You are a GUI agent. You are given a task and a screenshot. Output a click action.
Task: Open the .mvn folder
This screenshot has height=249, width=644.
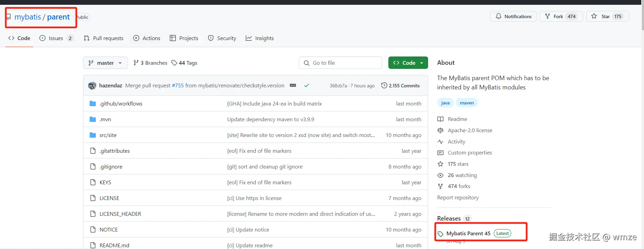coord(105,119)
